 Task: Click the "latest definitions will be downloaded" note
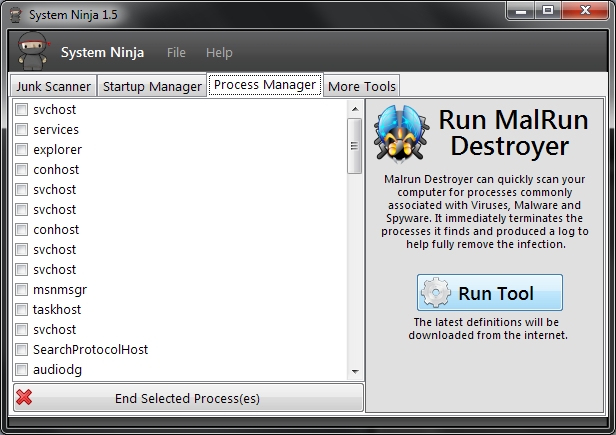[x=488, y=329]
